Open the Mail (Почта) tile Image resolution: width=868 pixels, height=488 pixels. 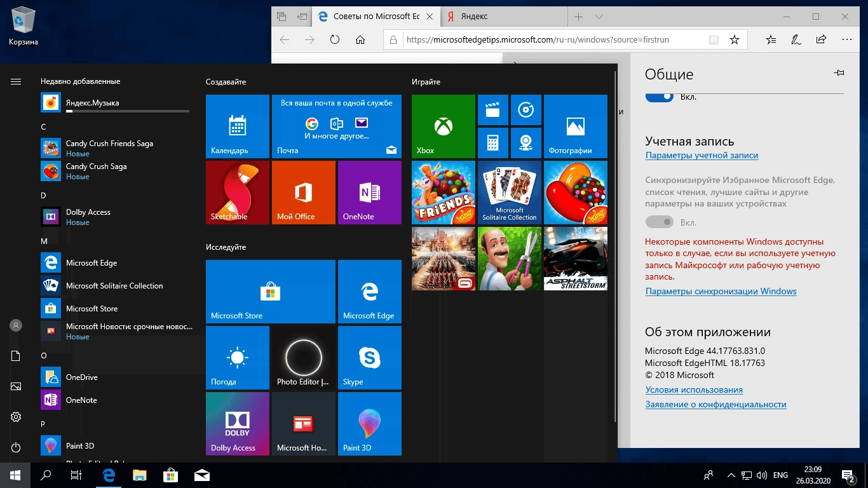(337, 126)
